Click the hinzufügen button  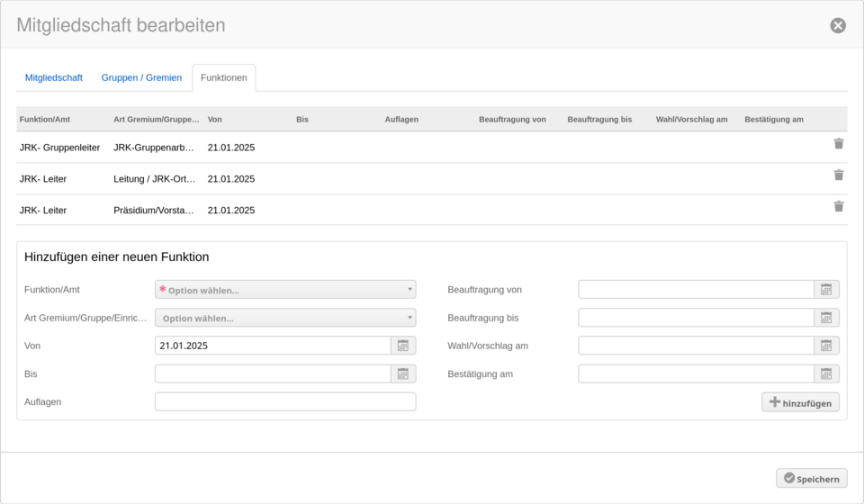pyautogui.click(x=800, y=402)
